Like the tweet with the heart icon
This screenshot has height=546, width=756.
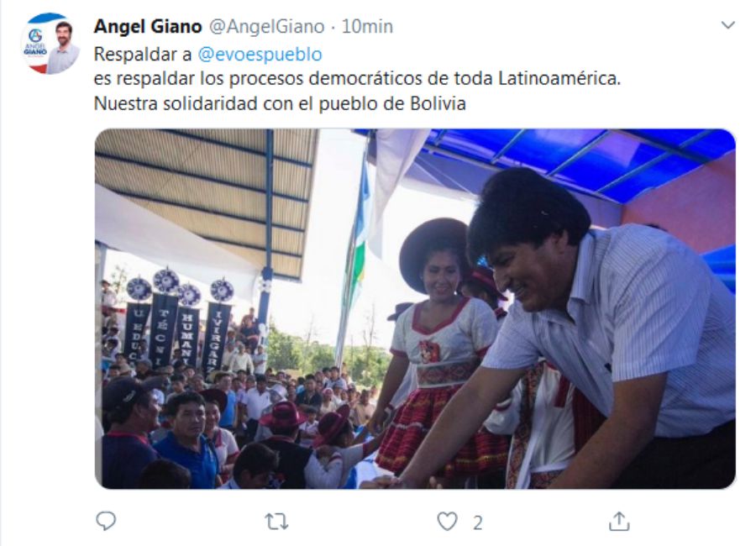(447, 522)
